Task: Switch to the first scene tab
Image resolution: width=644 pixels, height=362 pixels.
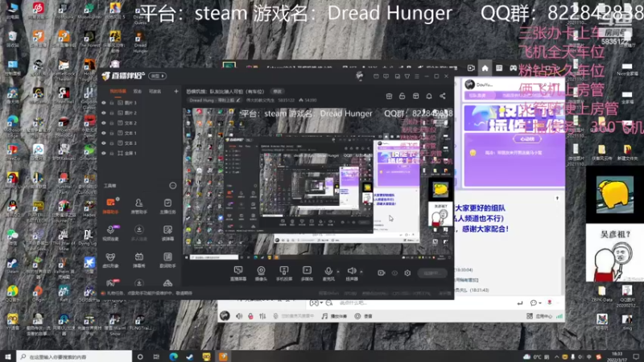Action: pyautogui.click(x=118, y=91)
